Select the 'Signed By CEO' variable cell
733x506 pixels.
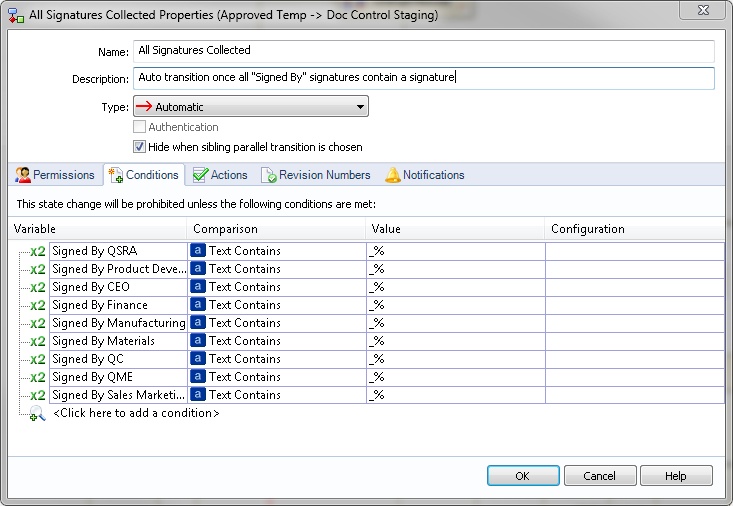tap(118, 287)
